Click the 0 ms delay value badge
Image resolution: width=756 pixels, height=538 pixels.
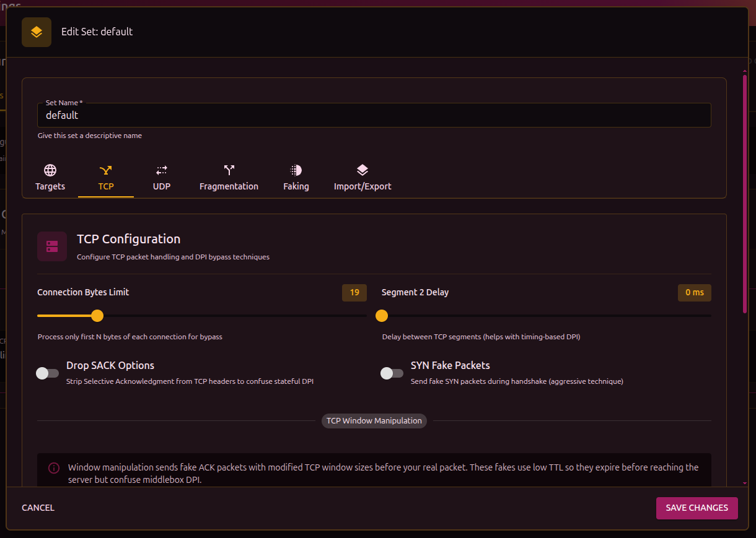pos(694,293)
